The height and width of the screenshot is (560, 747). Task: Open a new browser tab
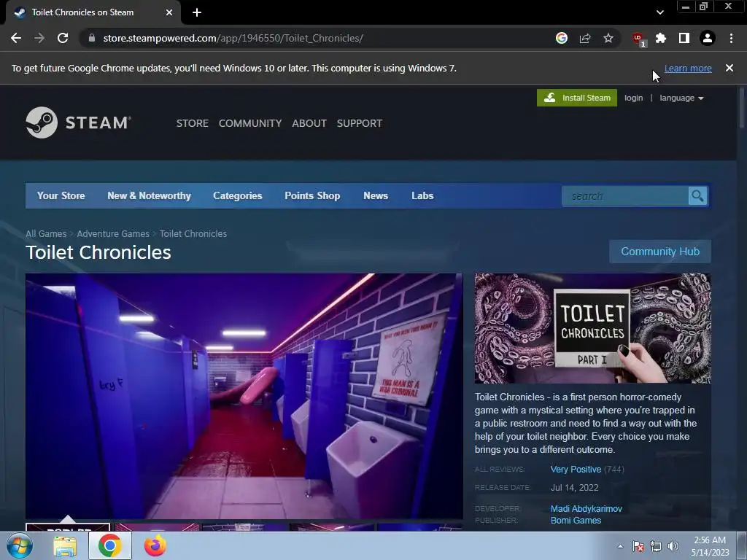click(x=197, y=12)
